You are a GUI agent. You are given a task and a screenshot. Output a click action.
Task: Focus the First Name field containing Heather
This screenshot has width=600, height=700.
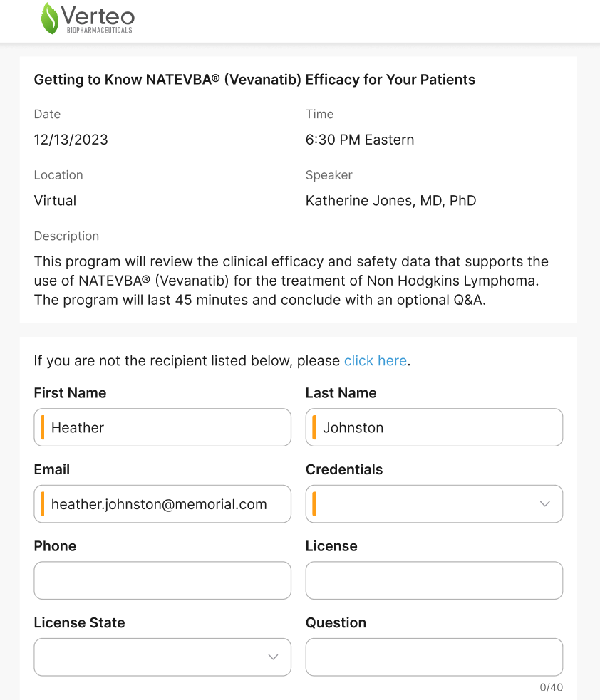[162, 427]
